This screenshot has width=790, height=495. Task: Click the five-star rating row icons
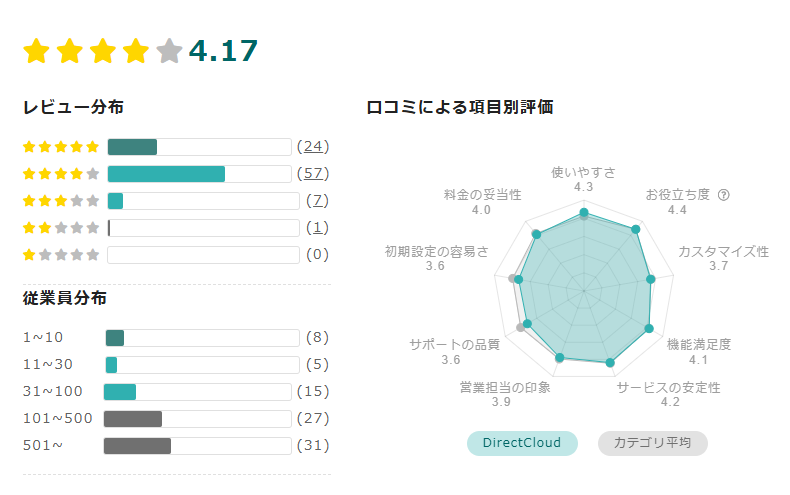coord(61,147)
